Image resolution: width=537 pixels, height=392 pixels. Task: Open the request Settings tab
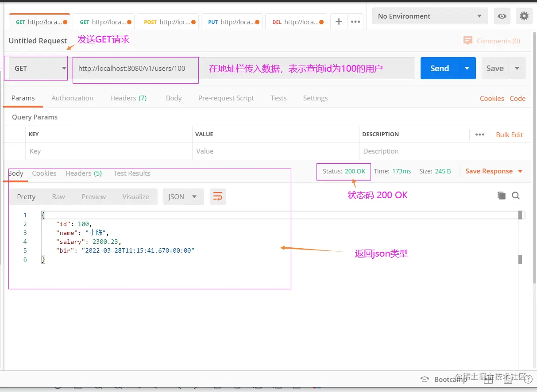[x=315, y=98]
